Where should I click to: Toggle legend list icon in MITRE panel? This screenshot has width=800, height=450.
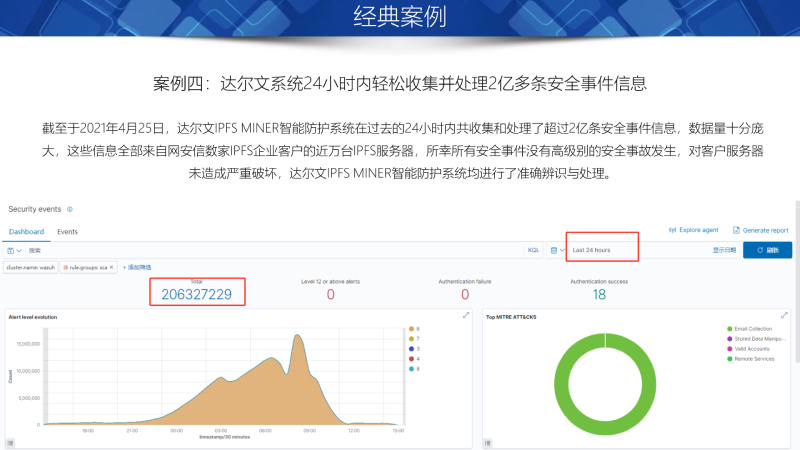489,441
